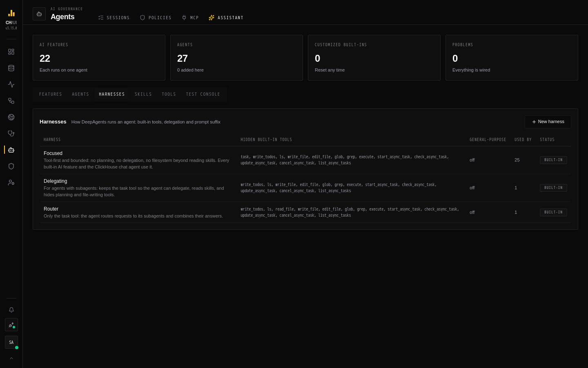Click hidden tools list in Delegating row

[x=339, y=188]
